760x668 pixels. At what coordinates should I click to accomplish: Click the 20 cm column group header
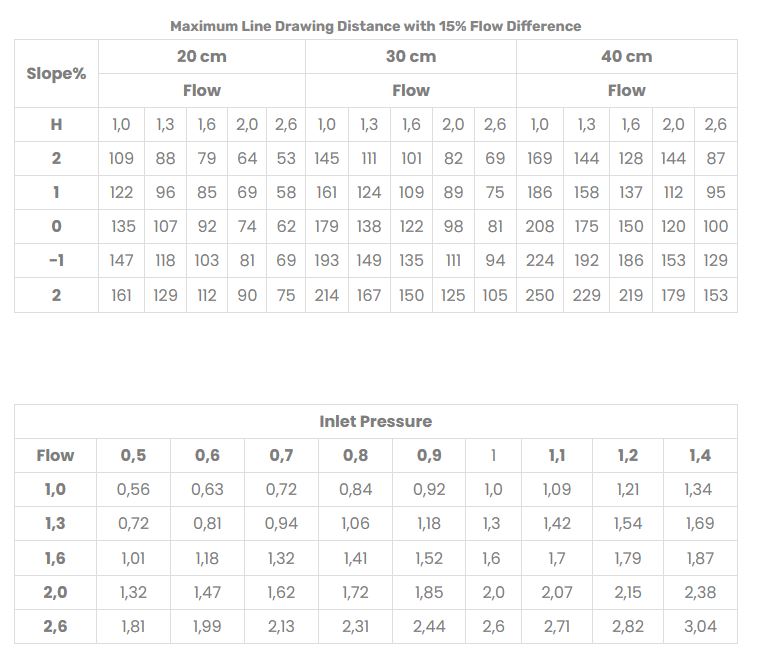click(x=201, y=57)
